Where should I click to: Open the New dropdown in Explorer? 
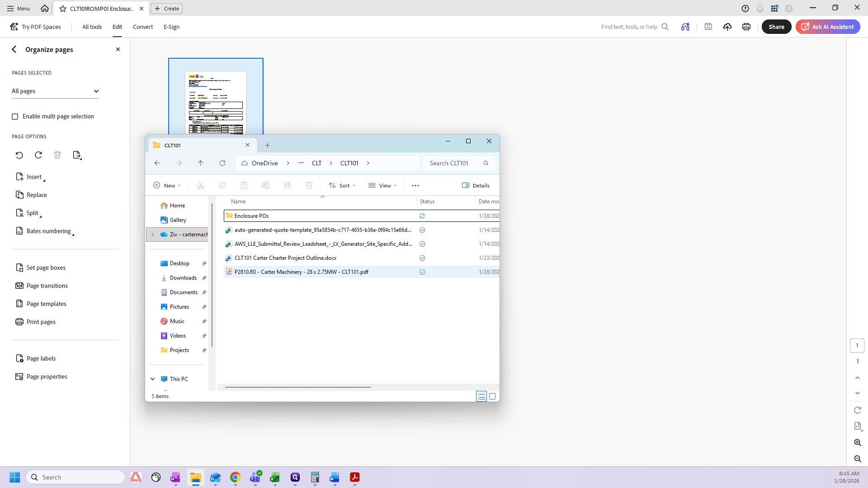pos(167,186)
